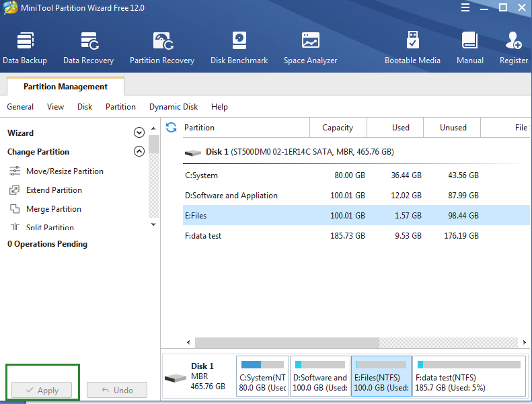Sort by the Used column header
Screen dimensions: 532x404
click(395, 128)
